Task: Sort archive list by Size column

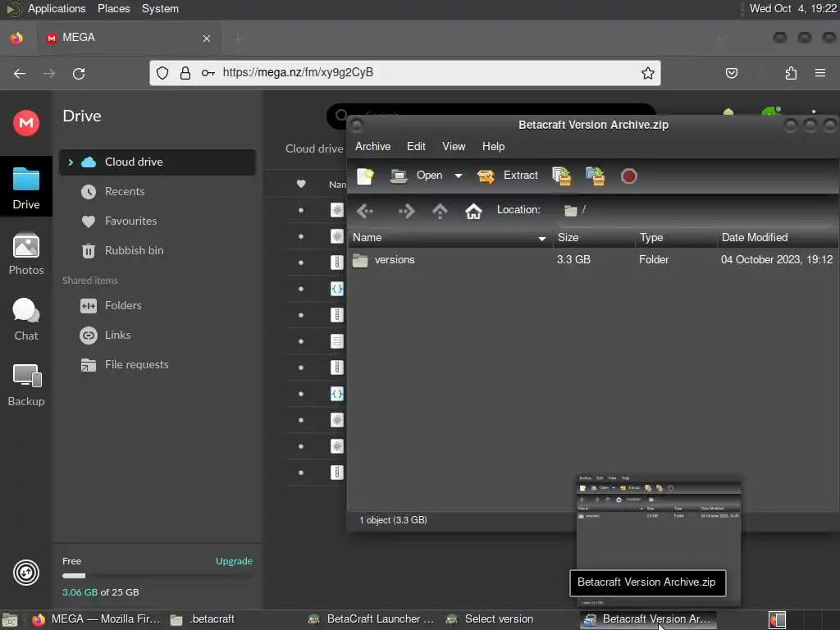Action: click(594, 237)
